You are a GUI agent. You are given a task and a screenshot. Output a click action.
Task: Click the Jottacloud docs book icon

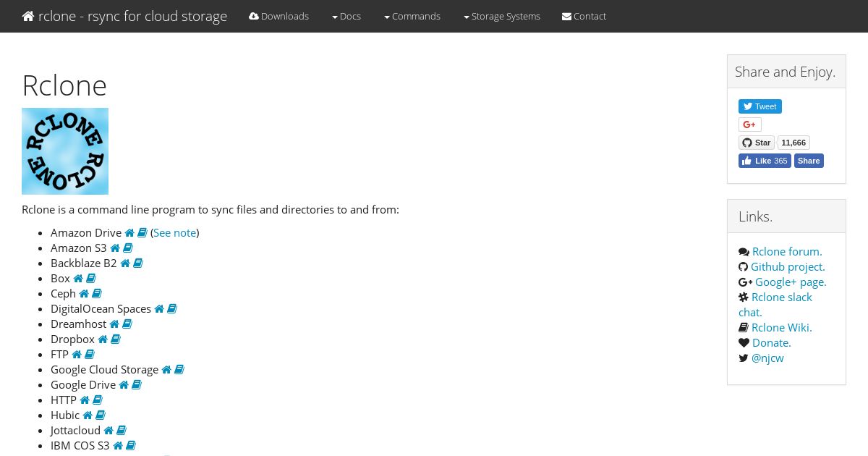(122, 431)
